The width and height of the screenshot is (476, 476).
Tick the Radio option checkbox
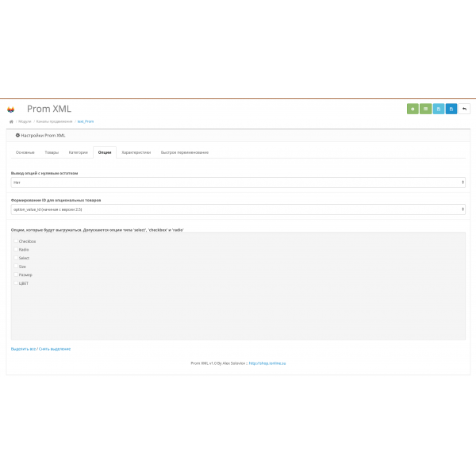[x=16, y=249]
